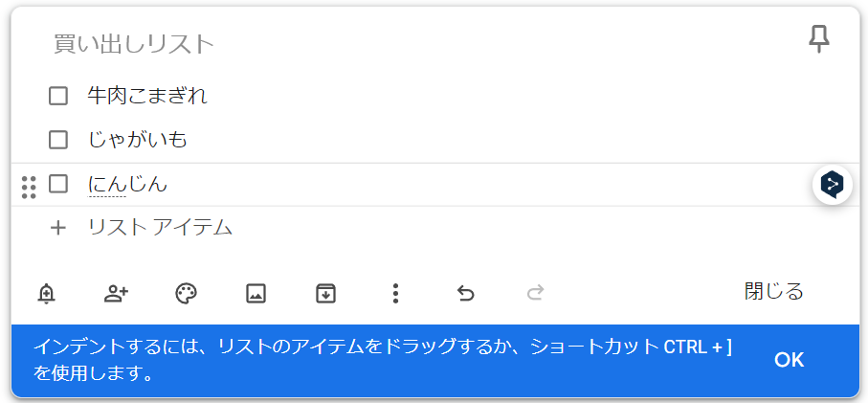The image size is (868, 403).
Task: Open the background color palette
Action: 186,294
